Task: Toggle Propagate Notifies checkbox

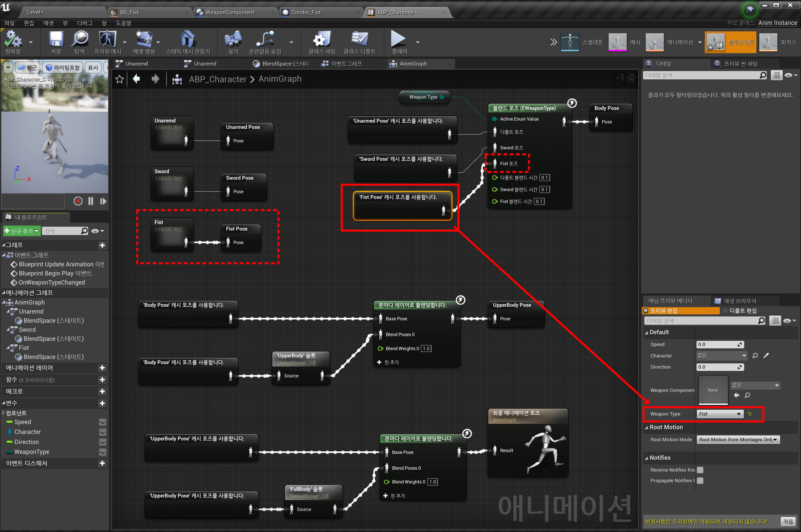Action: tap(700, 480)
